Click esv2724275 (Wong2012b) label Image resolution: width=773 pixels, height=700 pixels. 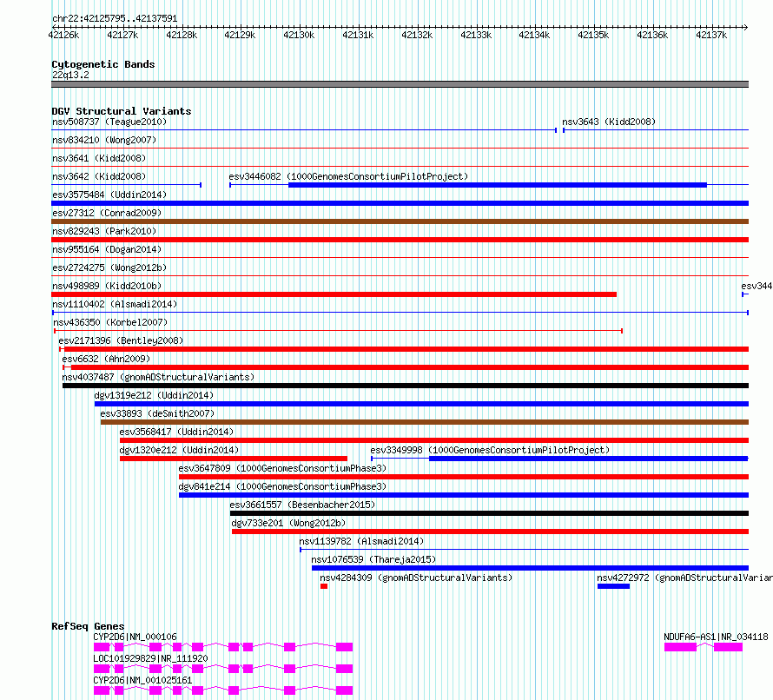(x=109, y=267)
